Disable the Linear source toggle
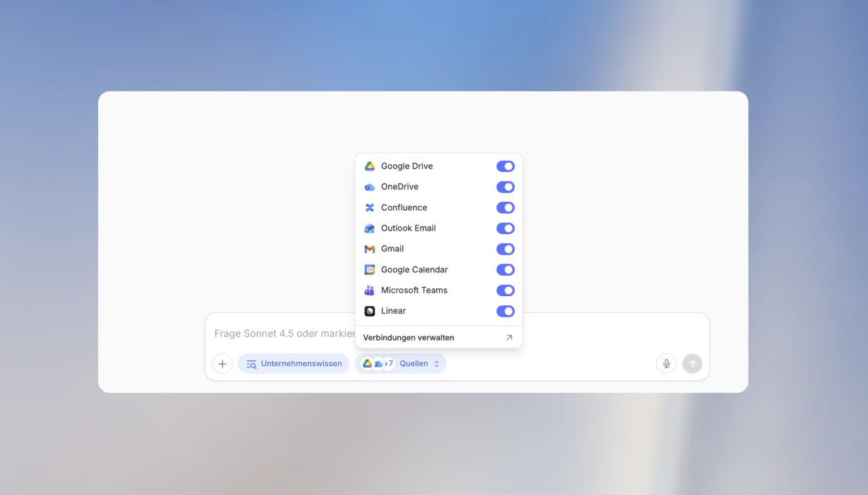Image resolution: width=868 pixels, height=495 pixels. point(505,311)
